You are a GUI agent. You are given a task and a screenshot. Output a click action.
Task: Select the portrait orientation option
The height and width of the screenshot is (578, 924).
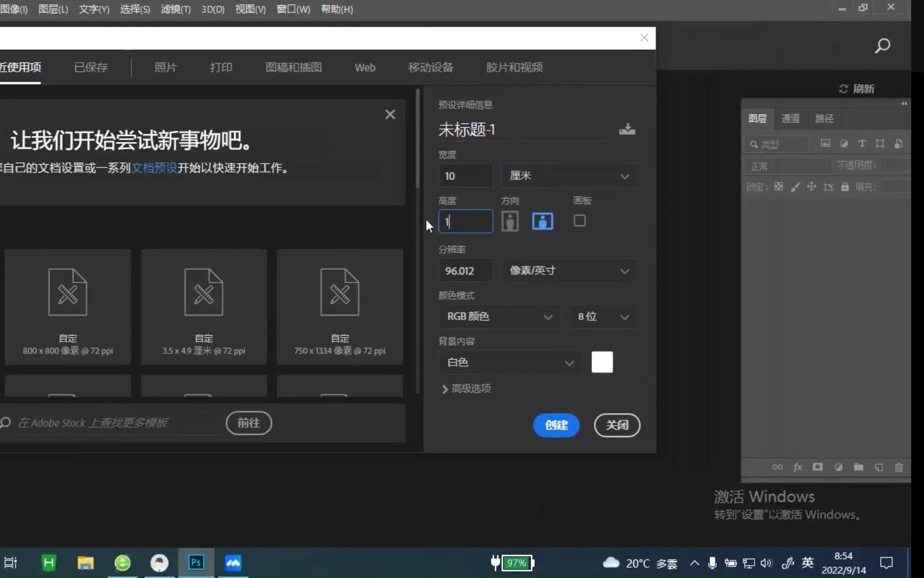click(510, 221)
